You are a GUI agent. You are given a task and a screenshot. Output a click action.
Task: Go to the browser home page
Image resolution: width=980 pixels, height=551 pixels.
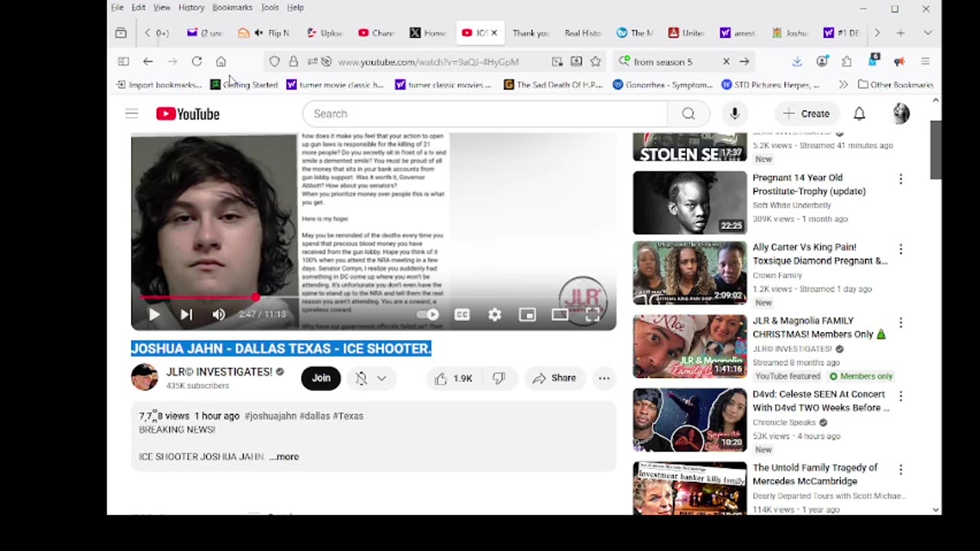click(221, 61)
